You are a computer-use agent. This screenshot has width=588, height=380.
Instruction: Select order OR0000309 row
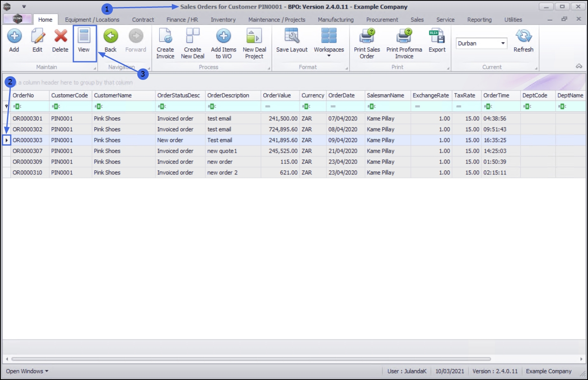[x=294, y=162]
